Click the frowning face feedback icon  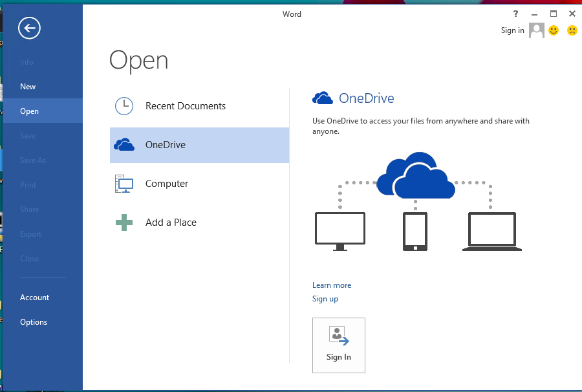[x=572, y=30]
